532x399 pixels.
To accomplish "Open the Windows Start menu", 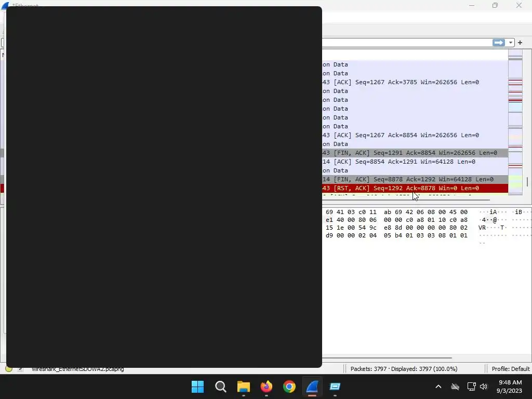I will [197, 387].
